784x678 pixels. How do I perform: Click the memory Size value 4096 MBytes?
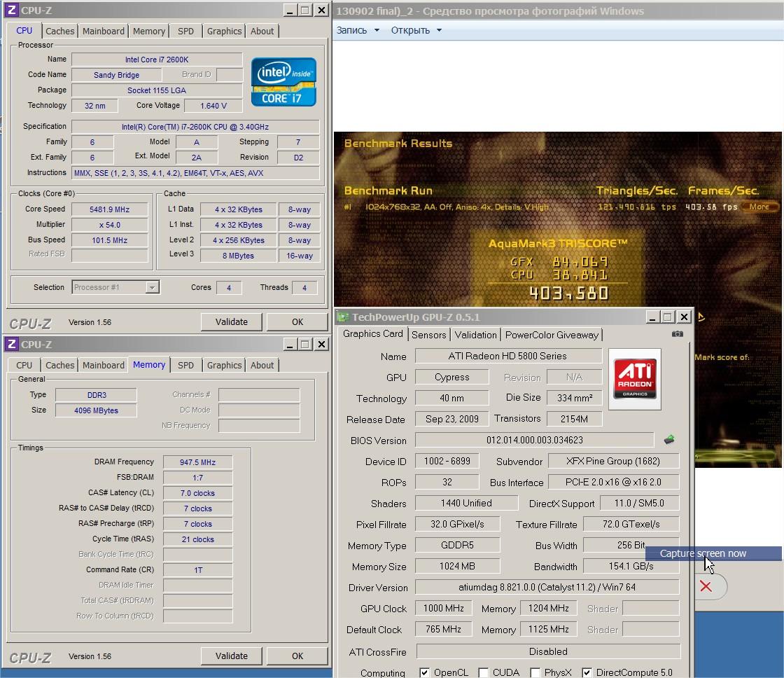pyautogui.click(x=96, y=410)
